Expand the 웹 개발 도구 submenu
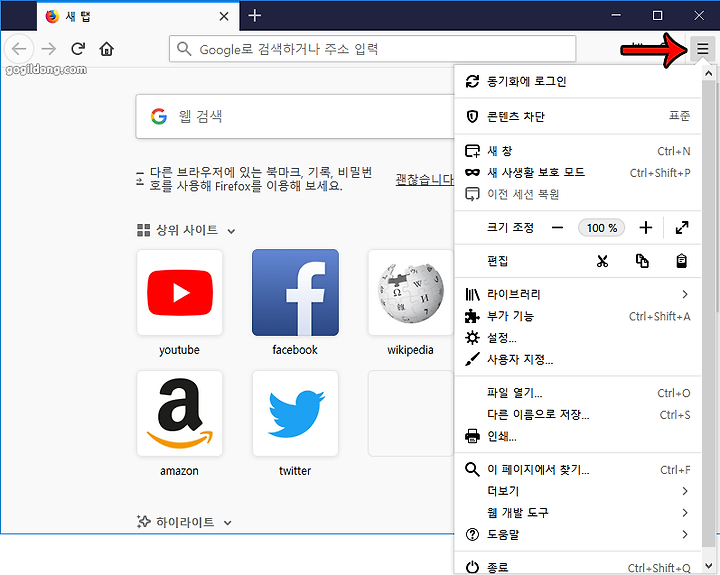Screen dimensions: 720x575 (x=578, y=513)
